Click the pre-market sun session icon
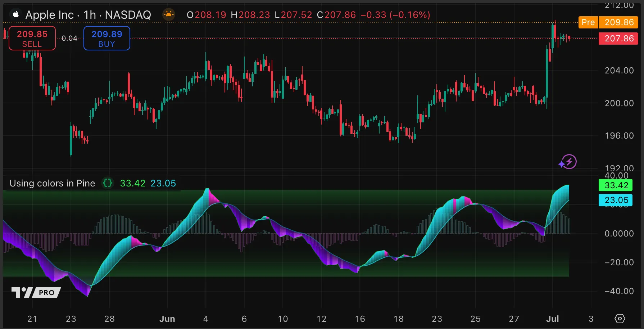644x329 pixels. pyautogui.click(x=168, y=15)
